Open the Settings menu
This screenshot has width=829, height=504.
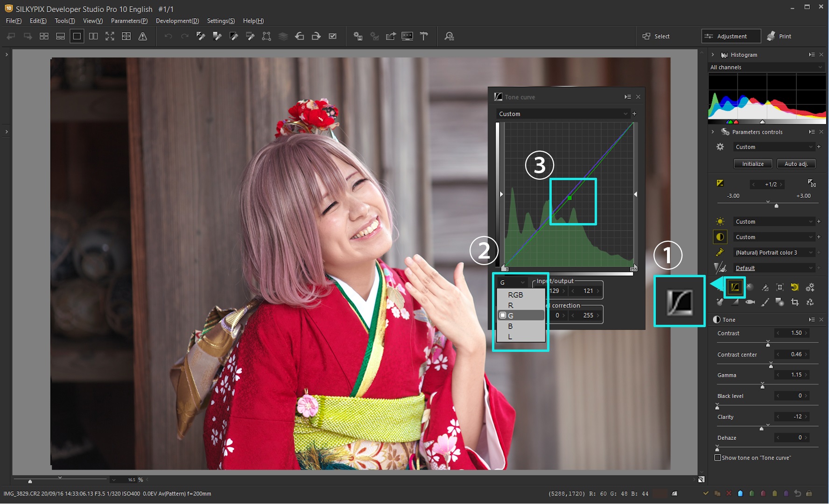[221, 21]
